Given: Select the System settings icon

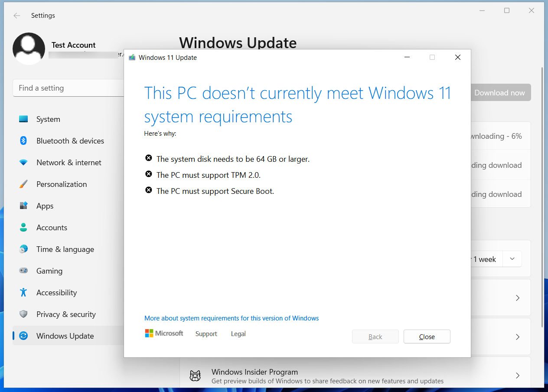Looking at the screenshot, I should click(23, 119).
